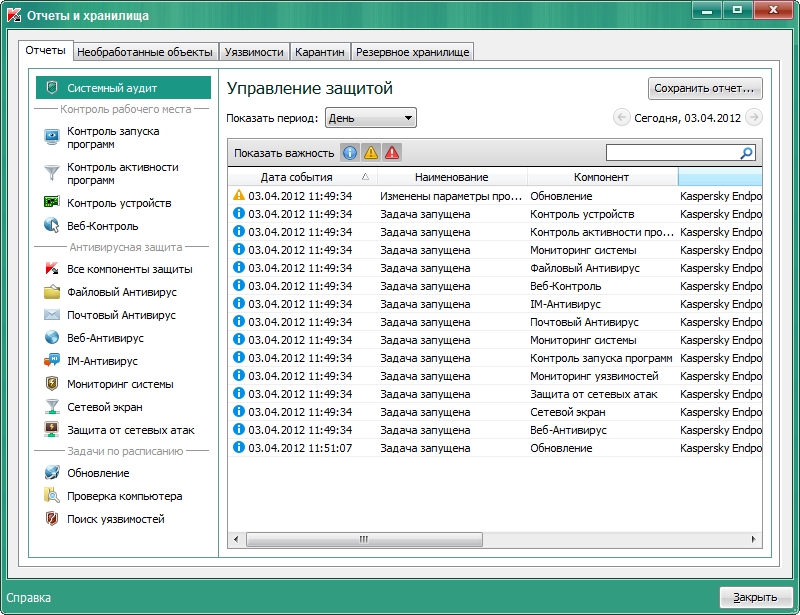
Task: Open the Справка help link
Action: click(29, 598)
